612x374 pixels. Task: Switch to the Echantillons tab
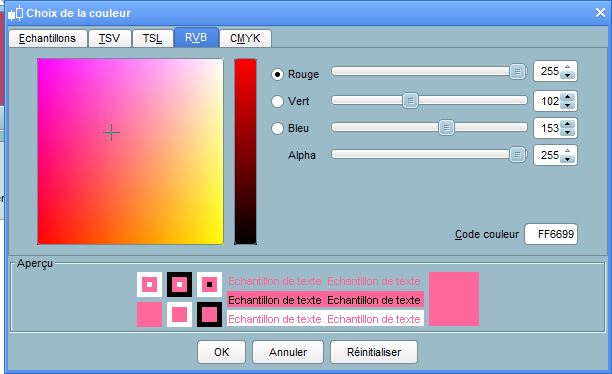click(x=48, y=38)
